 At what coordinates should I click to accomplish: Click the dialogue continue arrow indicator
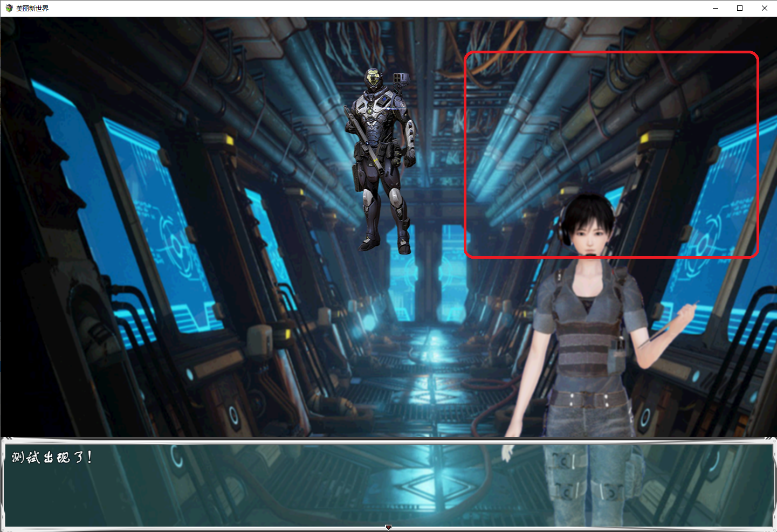coord(388,527)
